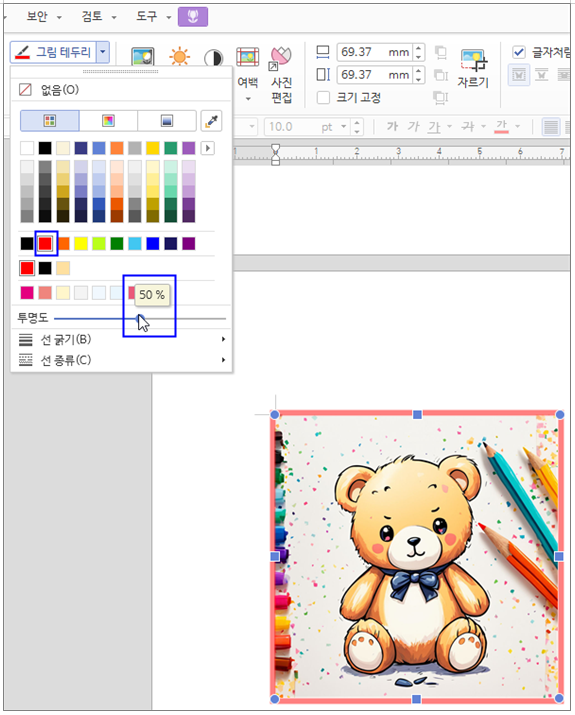Click the top-middle image resize handle

click(417, 414)
